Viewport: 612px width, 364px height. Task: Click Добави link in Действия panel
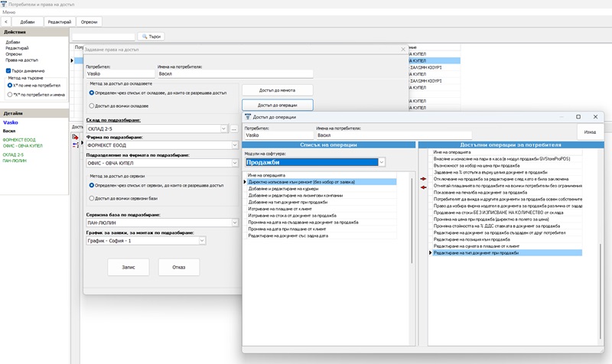tap(12, 42)
